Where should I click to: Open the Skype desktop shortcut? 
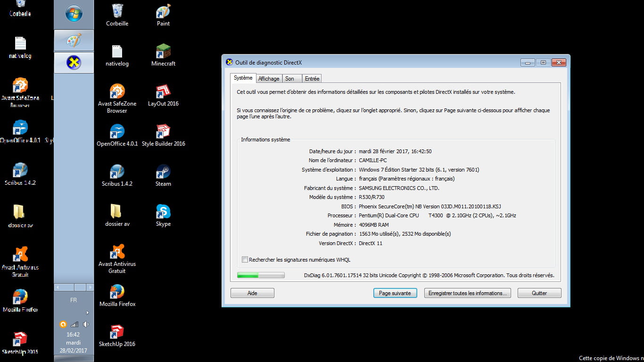[x=163, y=215]
